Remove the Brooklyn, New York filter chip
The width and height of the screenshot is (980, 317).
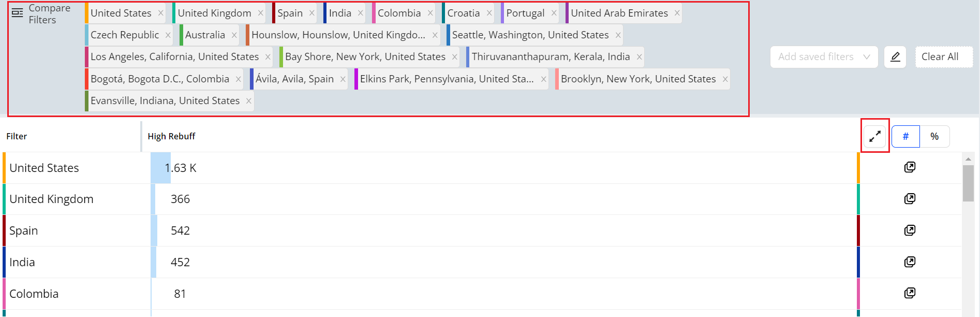point(725,79)
